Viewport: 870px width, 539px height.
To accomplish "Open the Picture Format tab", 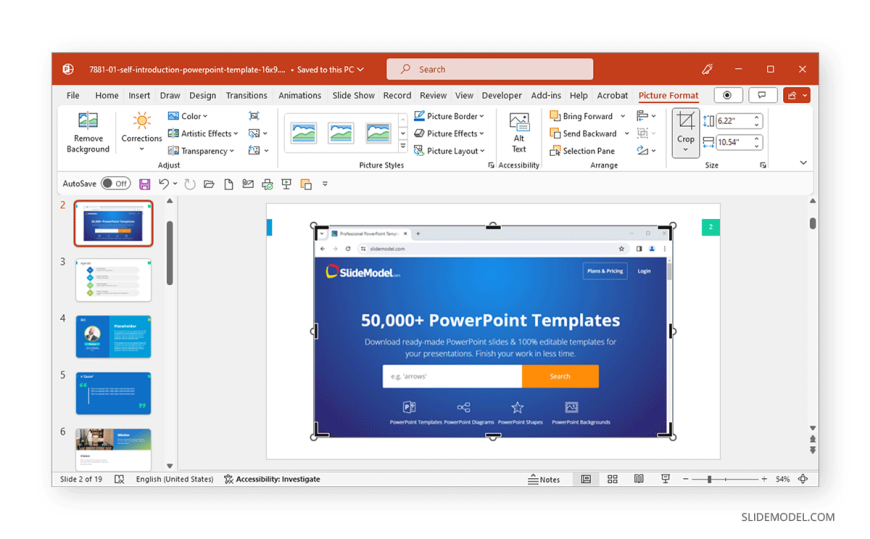I will [x=668, y=95].
